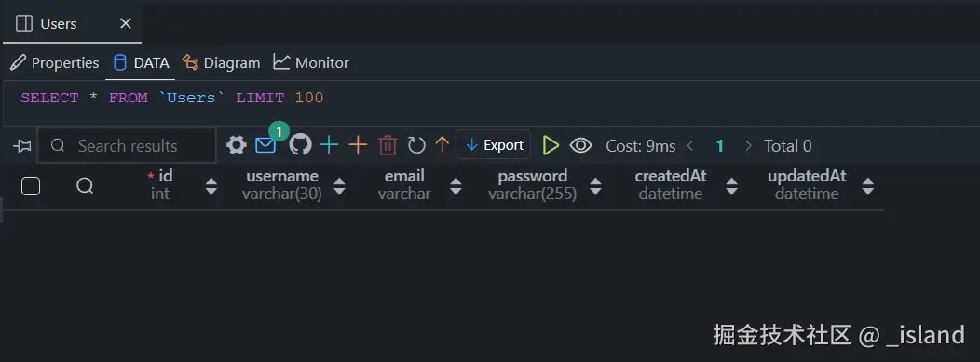The height and width of the screenshot is (362, 980).
Task: Click the magnifier icon in the header row
Action: point(85,185)
